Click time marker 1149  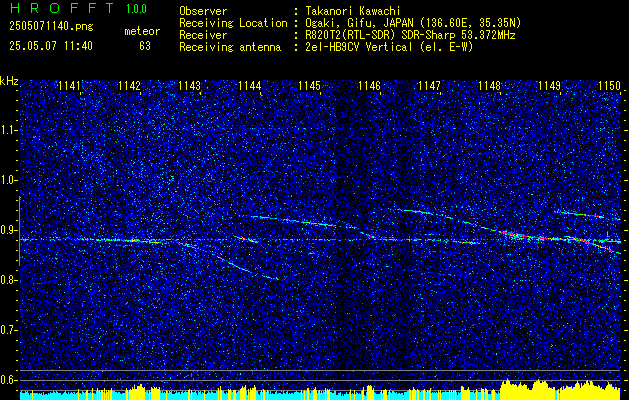pyautogui.click(x=549, y=86)
